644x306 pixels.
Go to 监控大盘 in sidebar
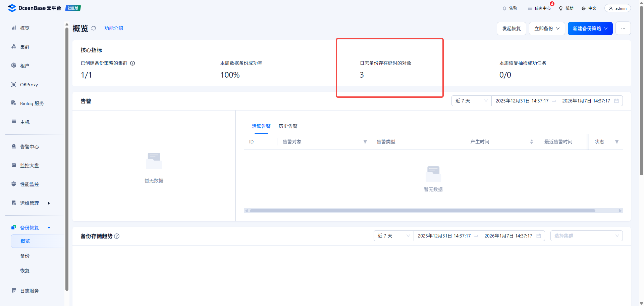coord(30,166)
